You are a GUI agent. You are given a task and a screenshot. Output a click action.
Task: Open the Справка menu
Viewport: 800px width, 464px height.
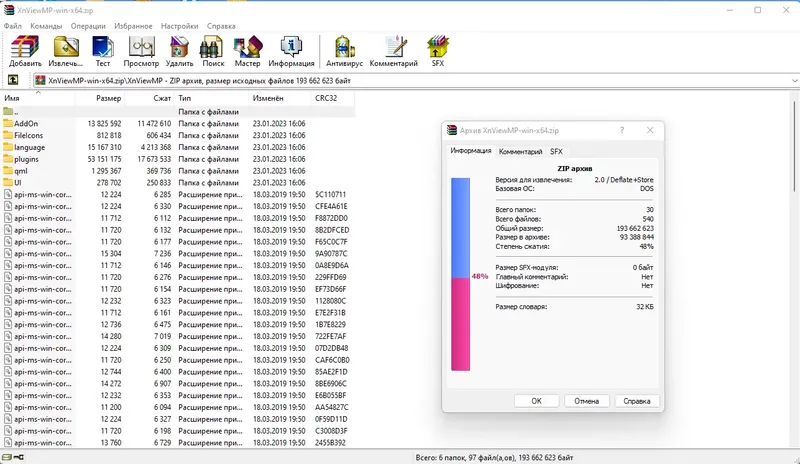click(x=221, y=26)
